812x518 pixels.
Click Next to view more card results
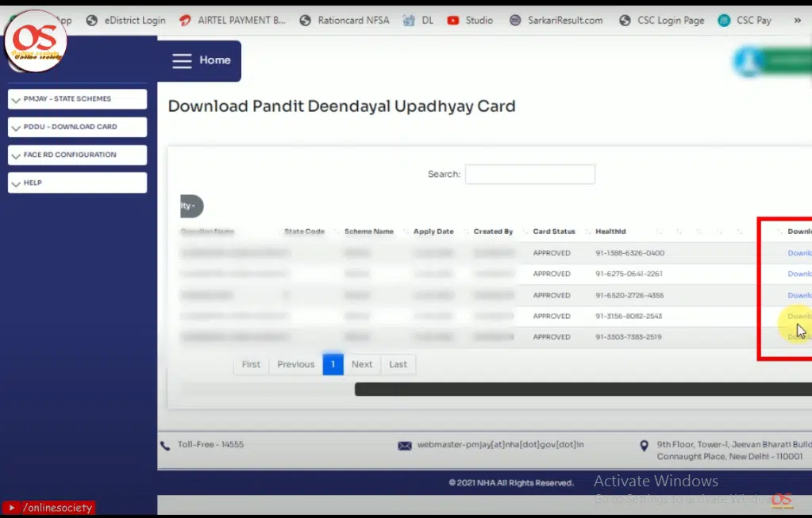pos(362,364)
